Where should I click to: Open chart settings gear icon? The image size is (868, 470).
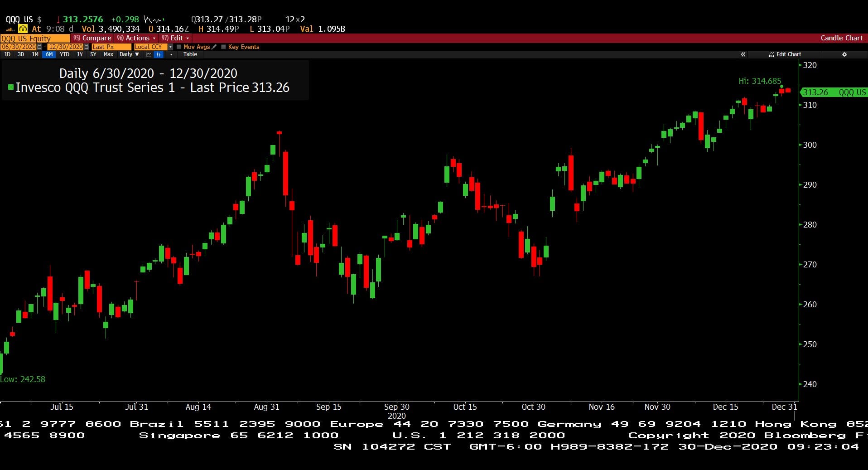tap(844, 54)
